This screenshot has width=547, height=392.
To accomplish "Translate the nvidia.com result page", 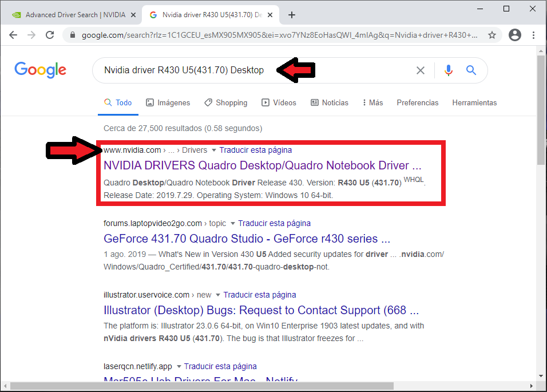I will coord(255,150).
